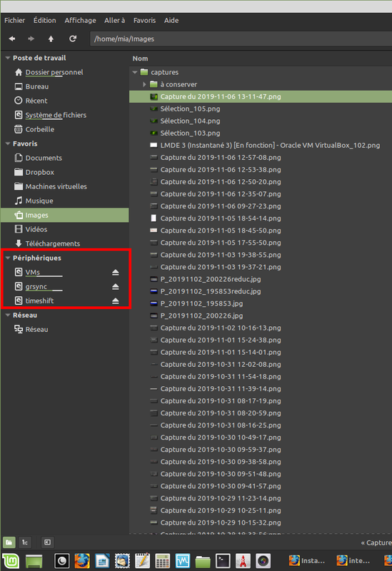The width and height of the screenshot is (392, 571).
Task: Select LMDE 3 VirtualBox_102.png file
Action: click(x=270, y=145)
